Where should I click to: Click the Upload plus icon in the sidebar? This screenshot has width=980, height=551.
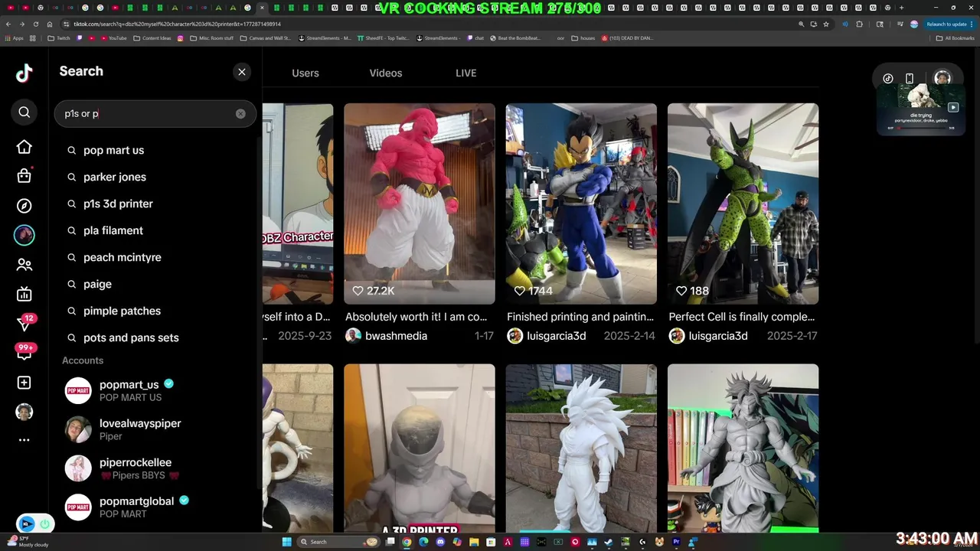point(24,383)
